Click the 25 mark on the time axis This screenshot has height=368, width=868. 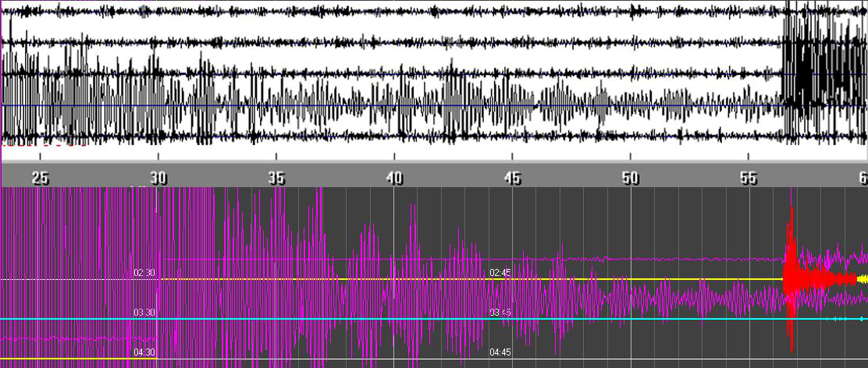coord(40,178)
